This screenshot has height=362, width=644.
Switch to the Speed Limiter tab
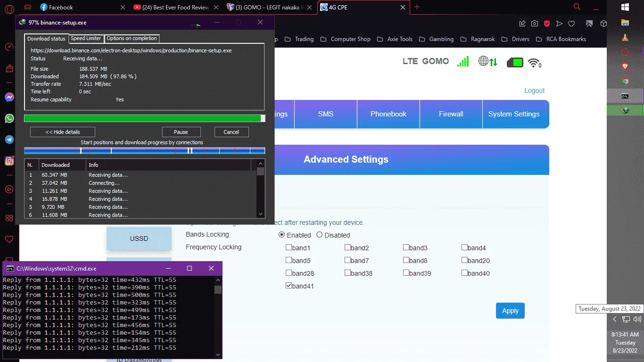86,39
